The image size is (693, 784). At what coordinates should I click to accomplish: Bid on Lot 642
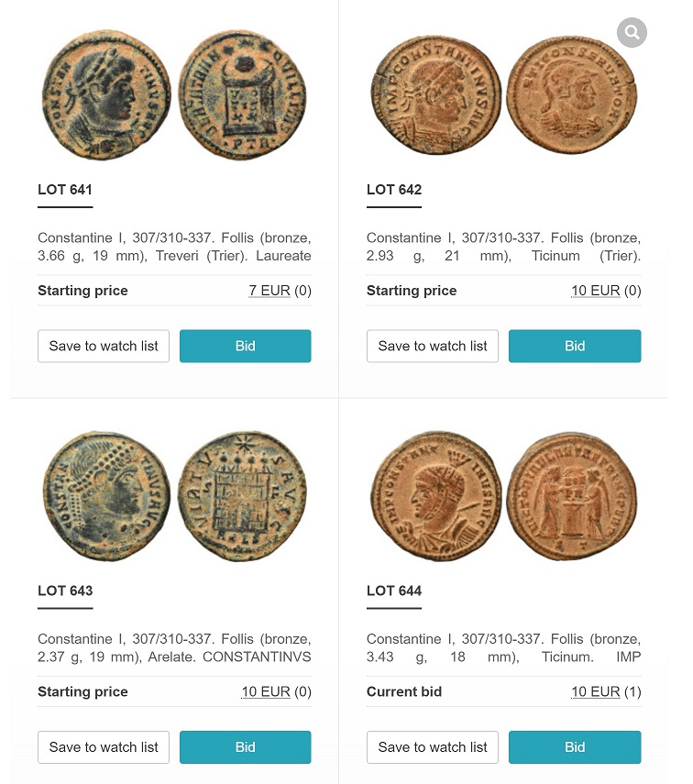[x=575, y=346]
